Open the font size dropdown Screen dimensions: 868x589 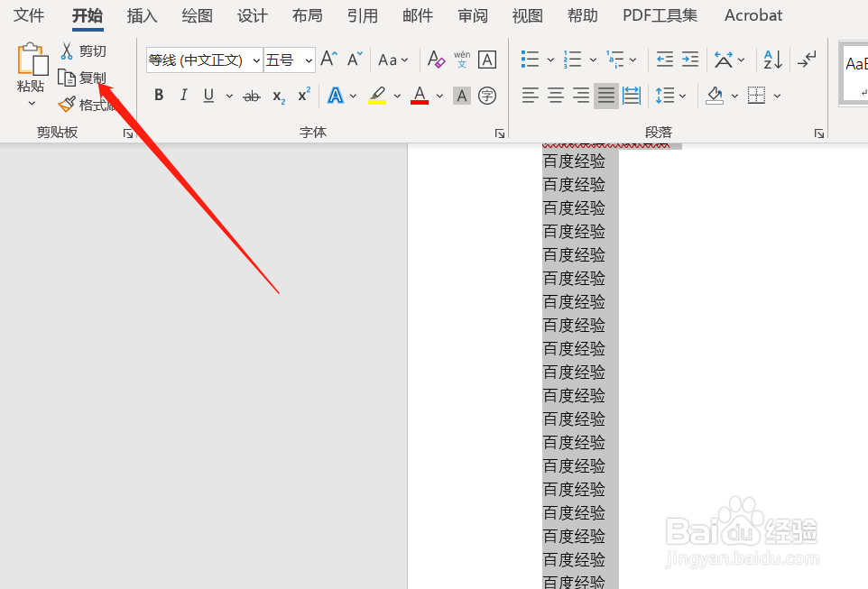click(307, 60)
